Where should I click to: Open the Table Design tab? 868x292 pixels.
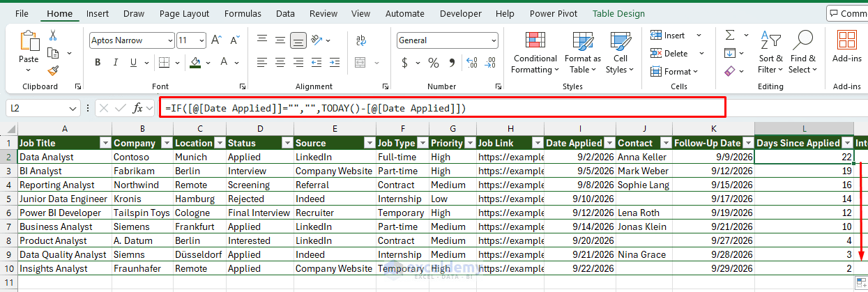point(618,13)
